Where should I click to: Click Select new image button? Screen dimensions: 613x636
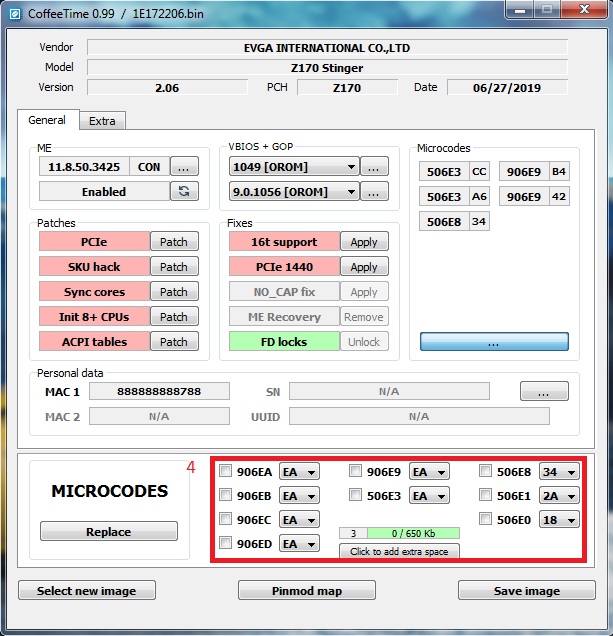tap(86, 590)
